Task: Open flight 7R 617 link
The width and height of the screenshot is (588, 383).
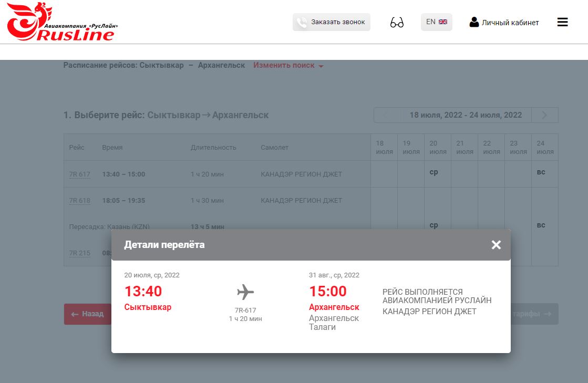Action: click(x=79, y=174)
